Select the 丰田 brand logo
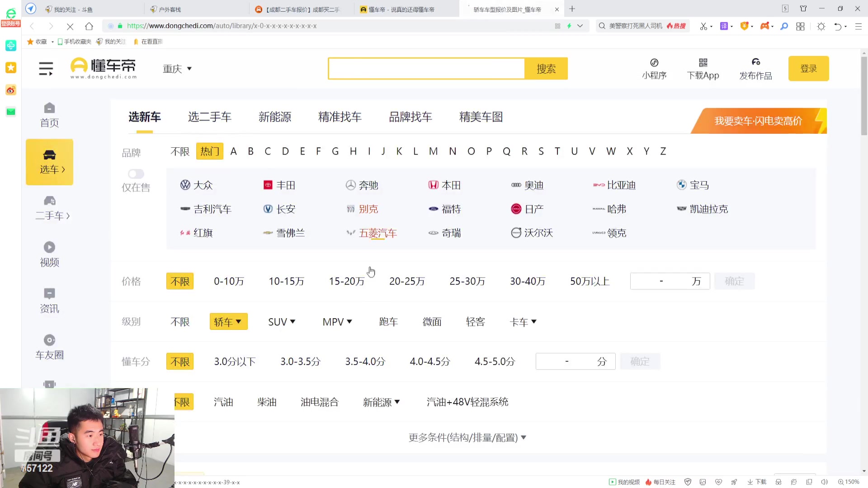 point(268,185)
